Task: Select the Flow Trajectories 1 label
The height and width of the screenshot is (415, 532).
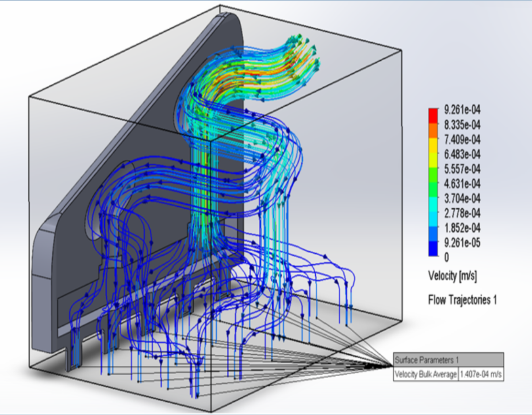Action: point(462,300)
